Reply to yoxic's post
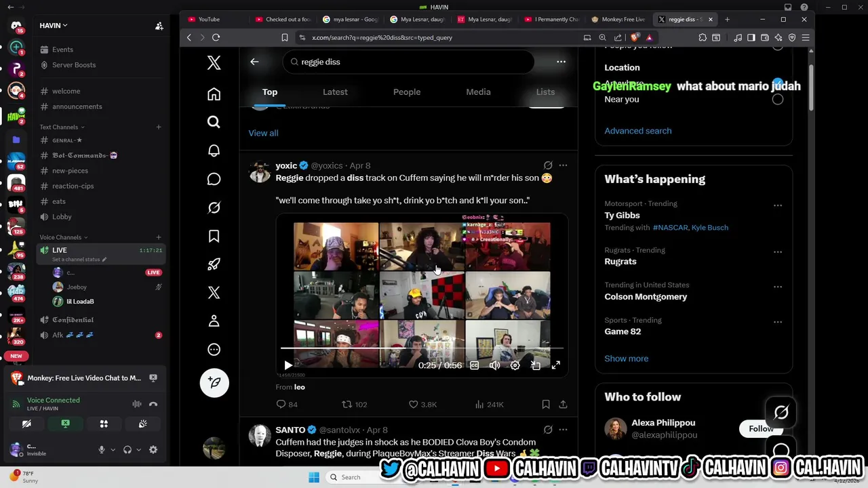The height and width of the screenshot is (488, 868). [287, 405]
